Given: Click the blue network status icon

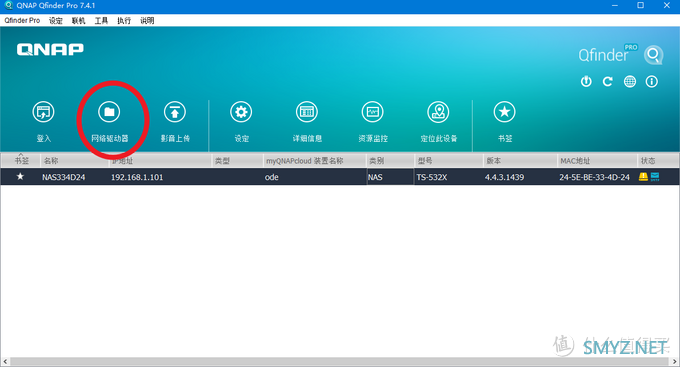Looking at the screenshot, I should click(x=655, y=176).
